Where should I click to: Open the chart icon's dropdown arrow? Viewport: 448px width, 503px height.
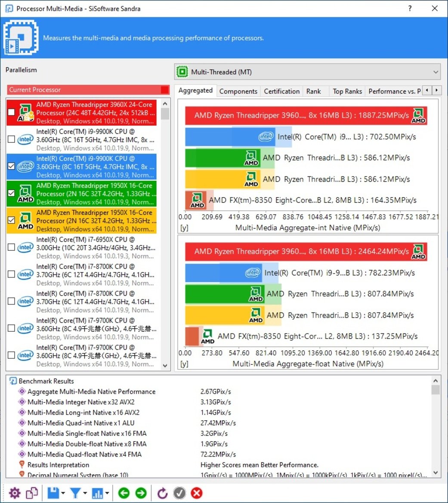pyautogui.click(x=107, y=493)
